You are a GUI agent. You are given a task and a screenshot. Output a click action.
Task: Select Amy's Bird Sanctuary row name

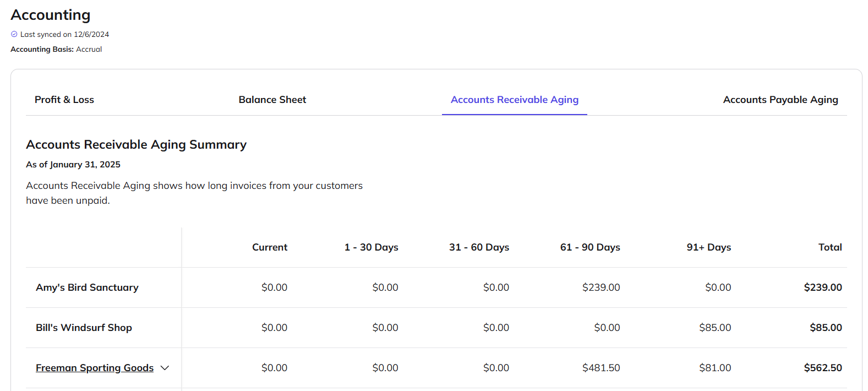pos(87,287)
